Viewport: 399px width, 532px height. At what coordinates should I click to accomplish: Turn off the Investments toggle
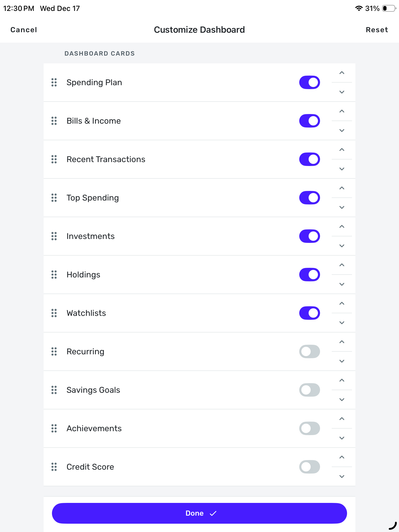point(309,236)
